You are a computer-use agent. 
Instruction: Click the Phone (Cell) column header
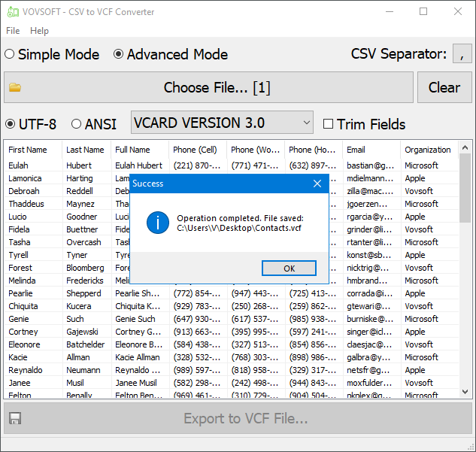pos(198,150)
